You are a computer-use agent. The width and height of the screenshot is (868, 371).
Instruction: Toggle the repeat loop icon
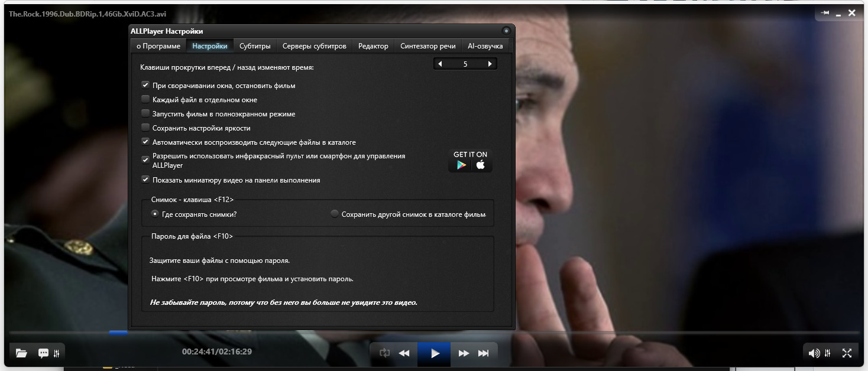point(385,353)
